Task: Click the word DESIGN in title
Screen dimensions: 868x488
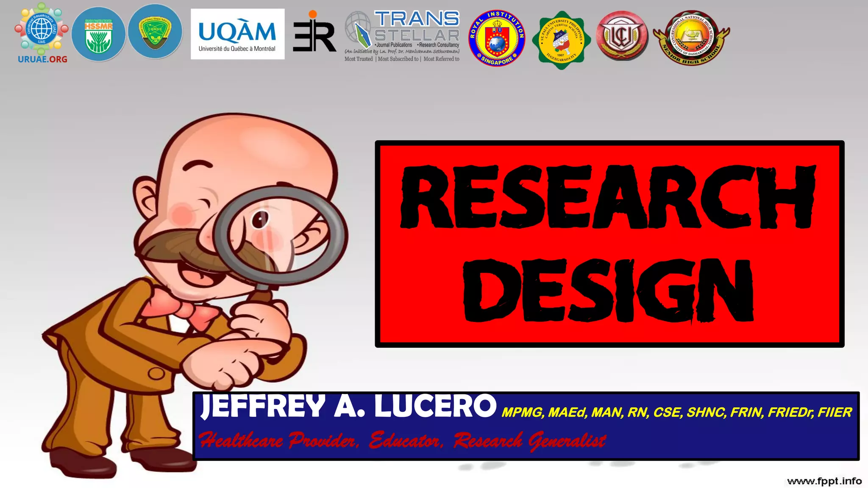Action: pos(608,291)
